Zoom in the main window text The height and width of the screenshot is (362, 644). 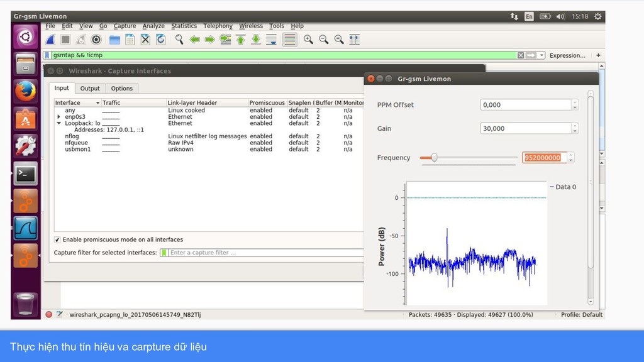308,40
